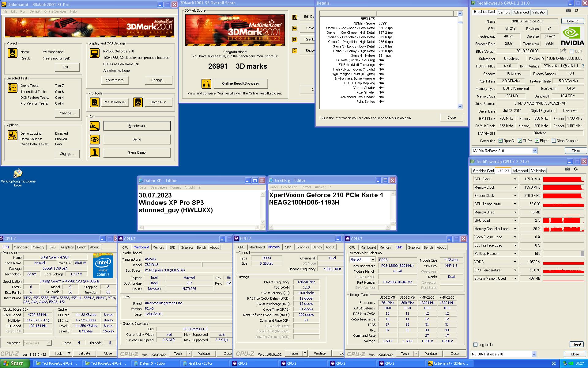Click the BIOS share/export icon in GPU-Z
The image size is (588, 368).
(563, 51)
